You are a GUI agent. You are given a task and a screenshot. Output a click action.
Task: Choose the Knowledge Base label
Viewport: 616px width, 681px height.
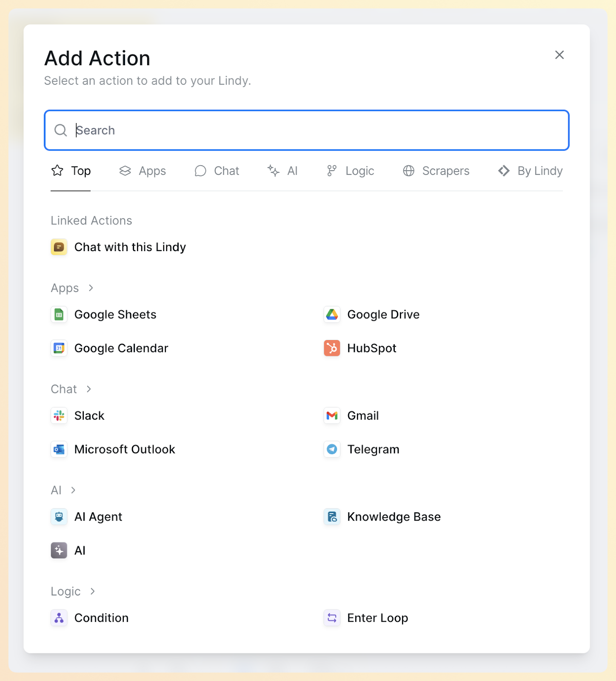[394, 517]
